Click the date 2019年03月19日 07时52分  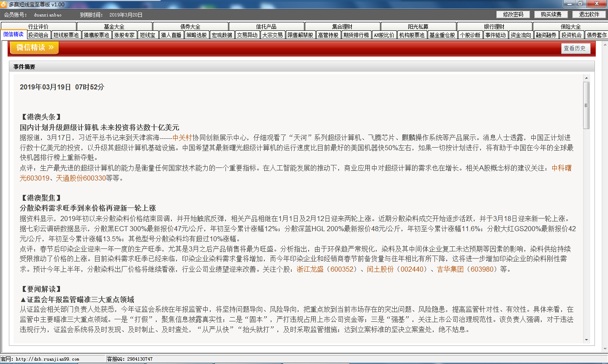[x=62, y=87]
